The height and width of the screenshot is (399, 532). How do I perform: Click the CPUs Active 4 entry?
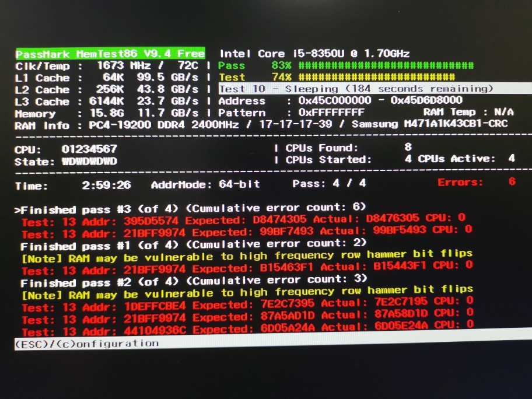[467, 159]
